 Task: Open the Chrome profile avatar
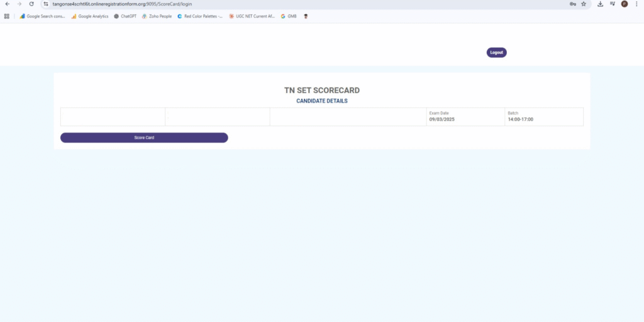625,4
